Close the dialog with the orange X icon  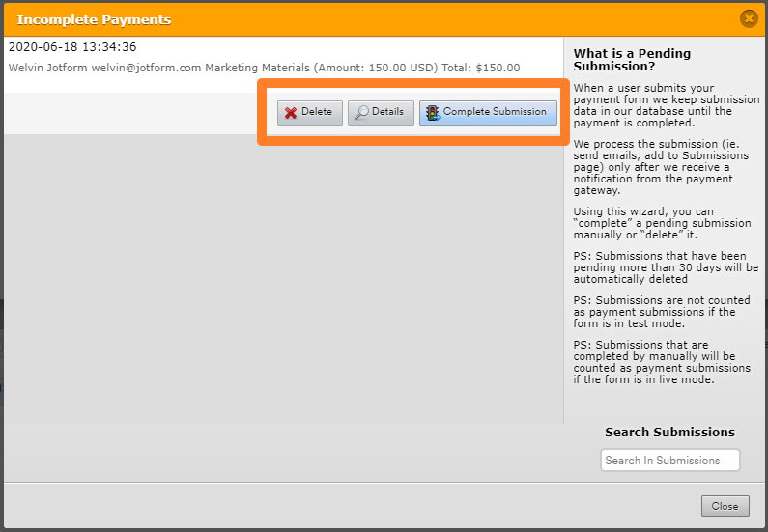[748, 18]
